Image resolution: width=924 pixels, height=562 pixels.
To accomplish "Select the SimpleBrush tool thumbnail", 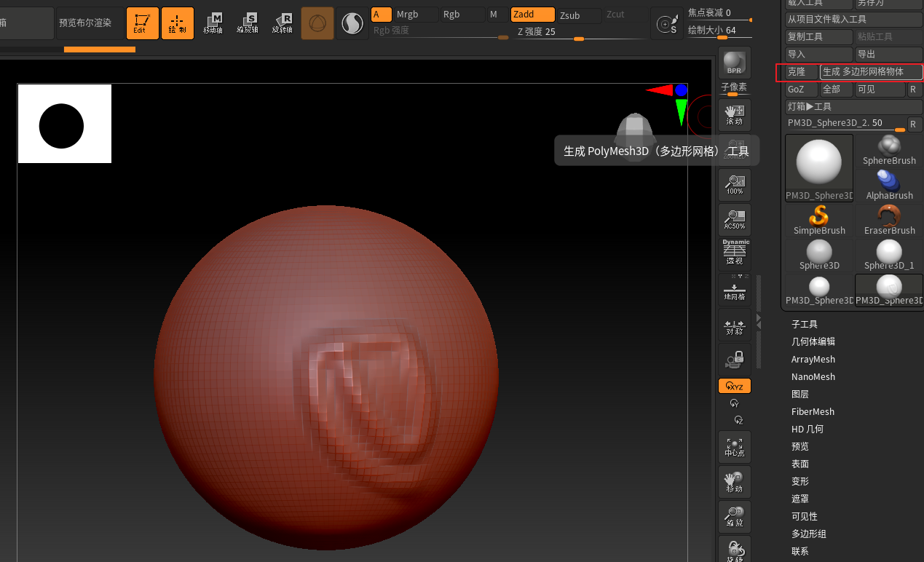I will click(x=819, y=220).
